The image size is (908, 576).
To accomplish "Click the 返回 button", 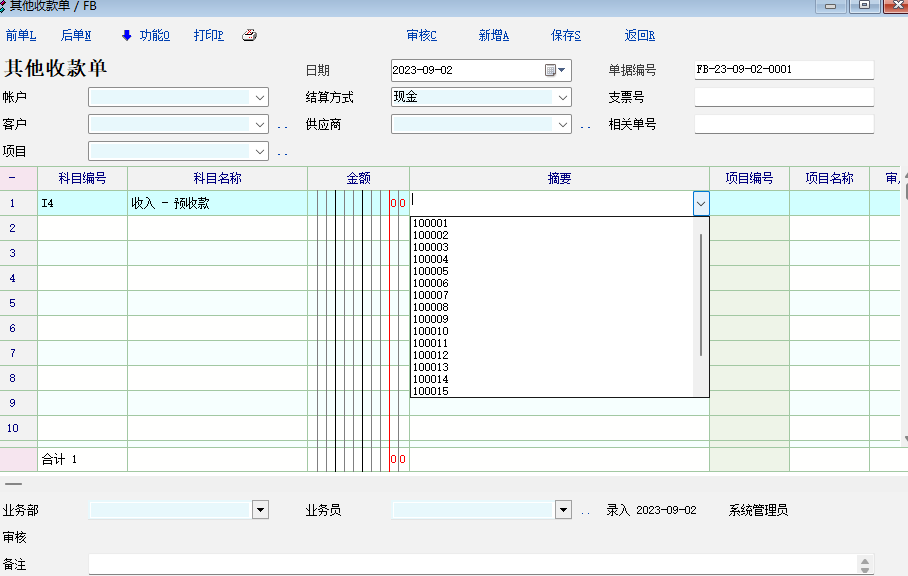I will click(639, 35).
